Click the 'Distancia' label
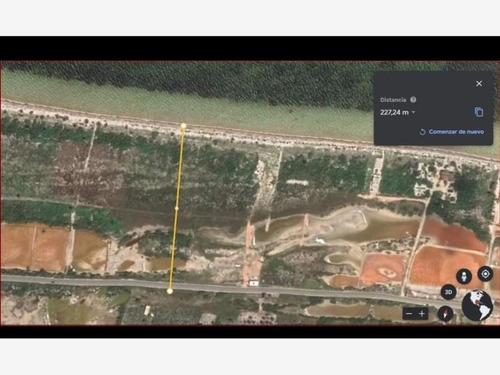The width and height of the screenshot is (500, 375). click(393, 100)
